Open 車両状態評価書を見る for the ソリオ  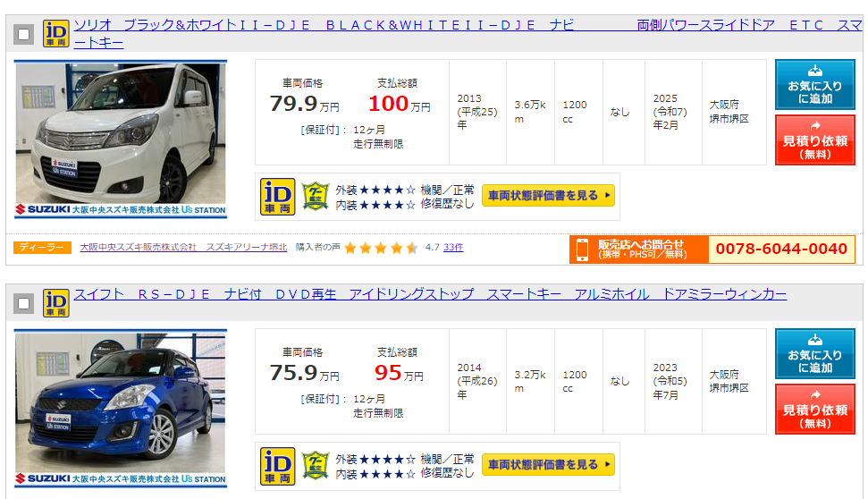[x=549, y=196]
